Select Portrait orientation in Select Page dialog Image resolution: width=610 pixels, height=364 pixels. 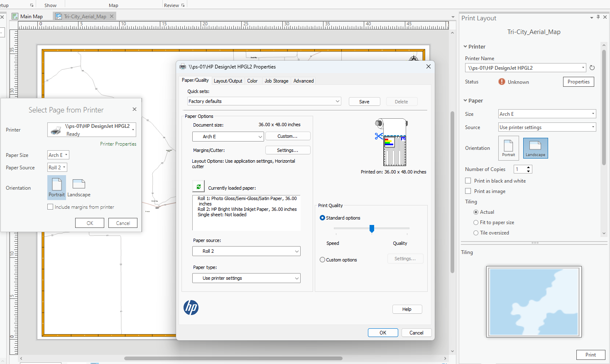point(56,187)
